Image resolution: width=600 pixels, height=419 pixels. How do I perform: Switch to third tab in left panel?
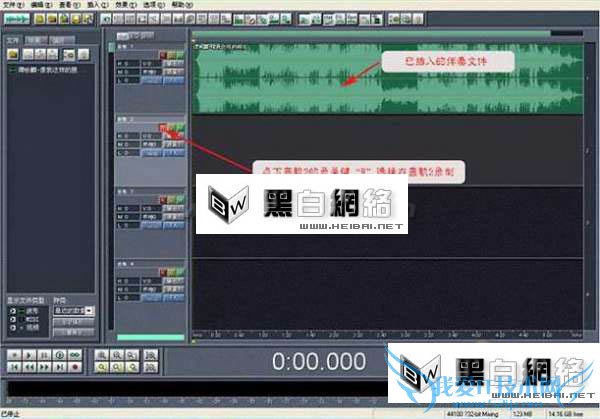[61, 40]
